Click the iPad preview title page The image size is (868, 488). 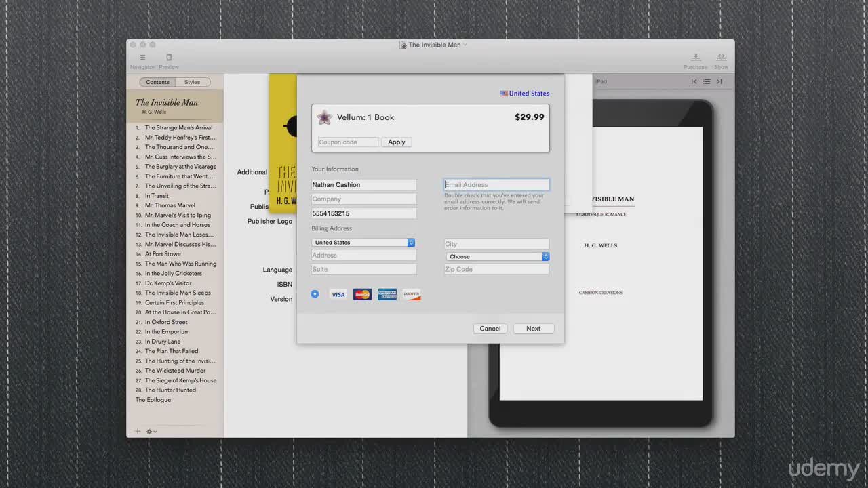click(601, 263)
